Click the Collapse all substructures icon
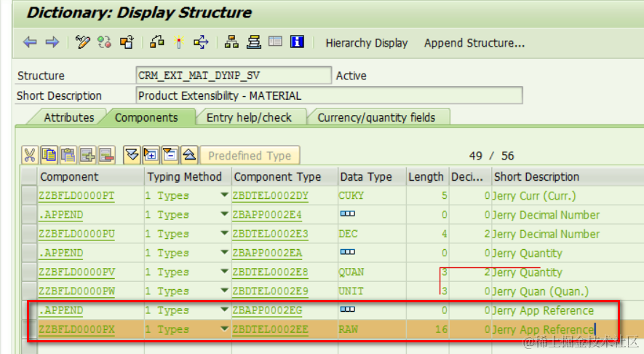This screenshot has height=354, width=644. tap(170, 155)
